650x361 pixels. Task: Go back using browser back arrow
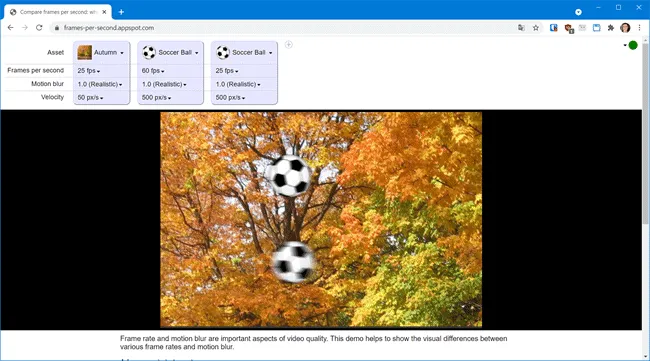tap(10, 28)
